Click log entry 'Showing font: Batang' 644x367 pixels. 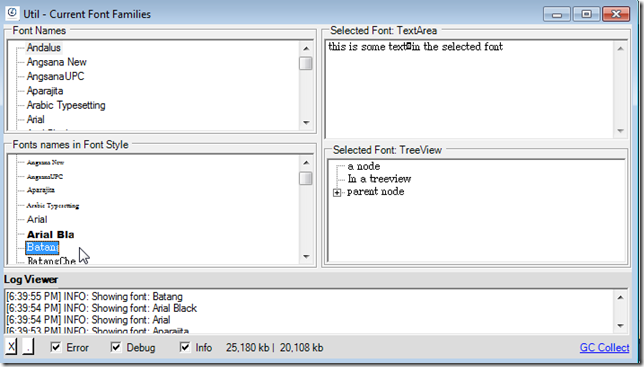(x=94, y=296)
